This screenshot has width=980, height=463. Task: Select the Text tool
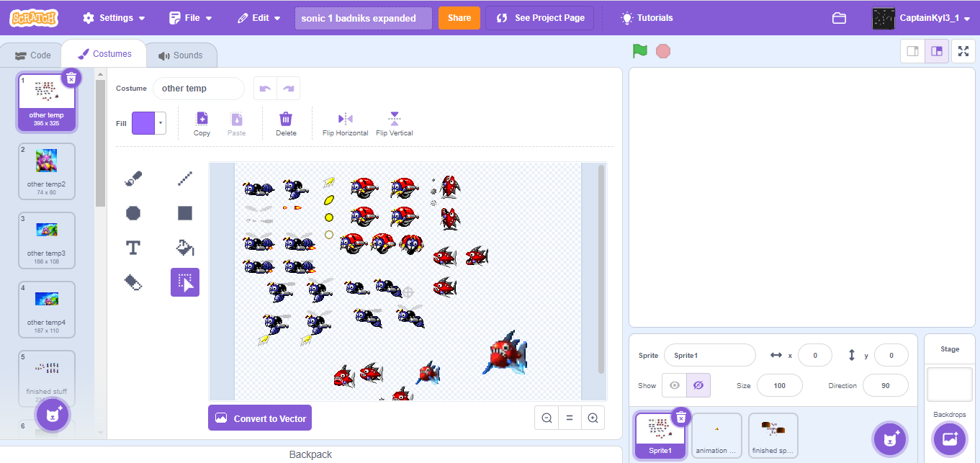click(x=133, y=248)
